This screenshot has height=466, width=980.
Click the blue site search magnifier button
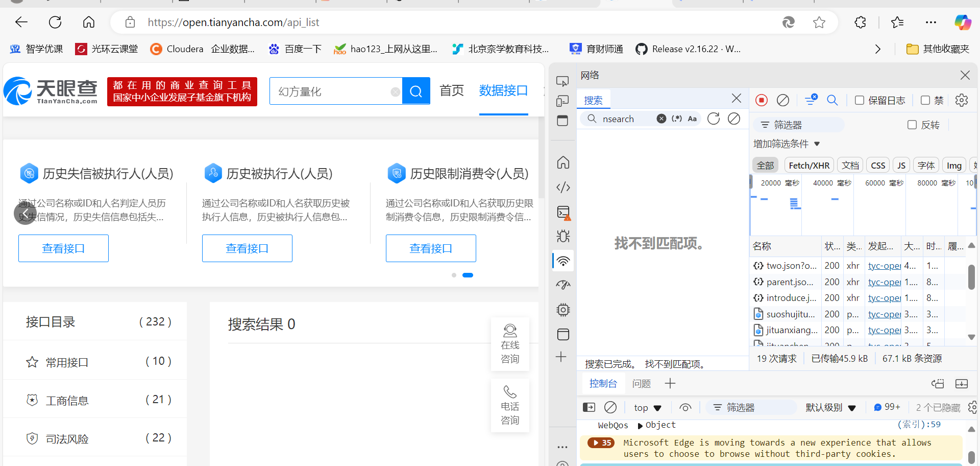coord(416,91)
